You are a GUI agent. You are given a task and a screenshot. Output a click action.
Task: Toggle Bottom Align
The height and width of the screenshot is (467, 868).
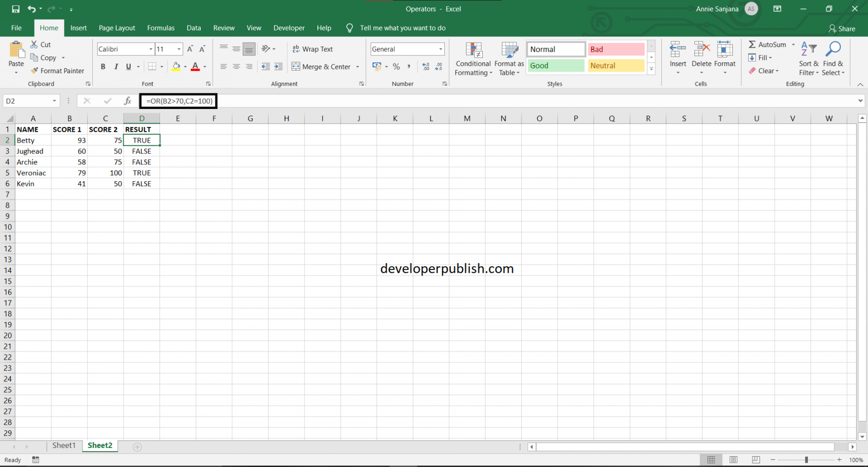pos(249,49)
